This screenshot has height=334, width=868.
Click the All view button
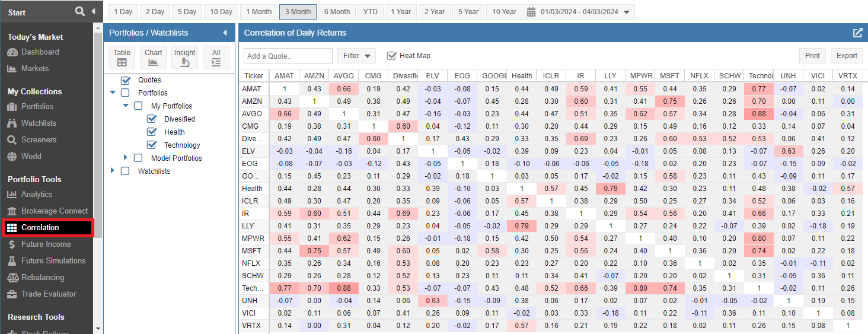point(216,58)
